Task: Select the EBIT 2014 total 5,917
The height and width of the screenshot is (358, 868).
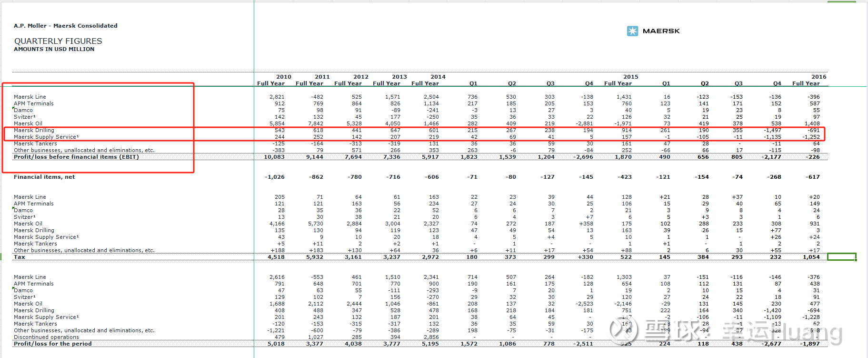Action: [430, 157]
